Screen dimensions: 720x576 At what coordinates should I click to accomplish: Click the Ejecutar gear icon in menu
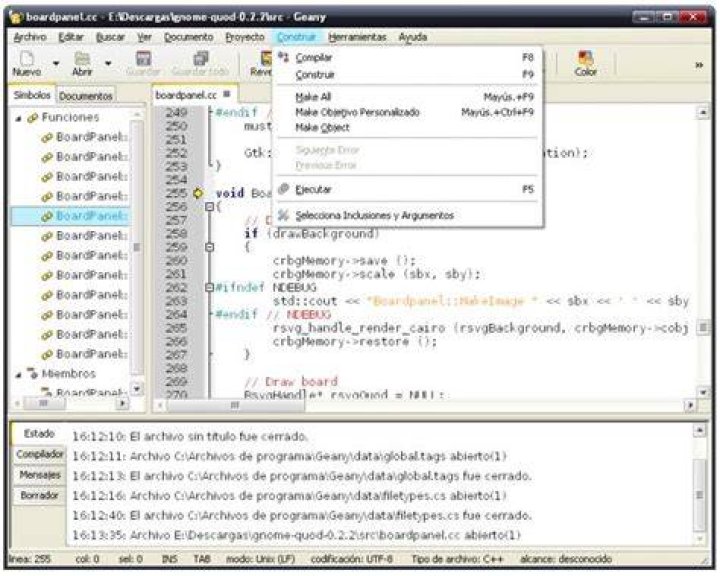pyautogui.click(x=284, y=189)
